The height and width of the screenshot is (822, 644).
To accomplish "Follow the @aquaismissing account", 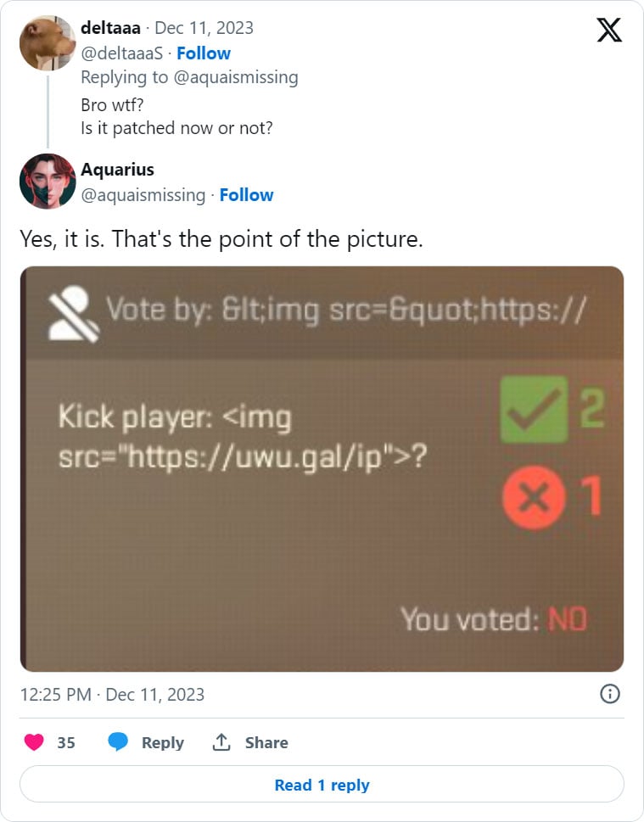I will [247, 195].
